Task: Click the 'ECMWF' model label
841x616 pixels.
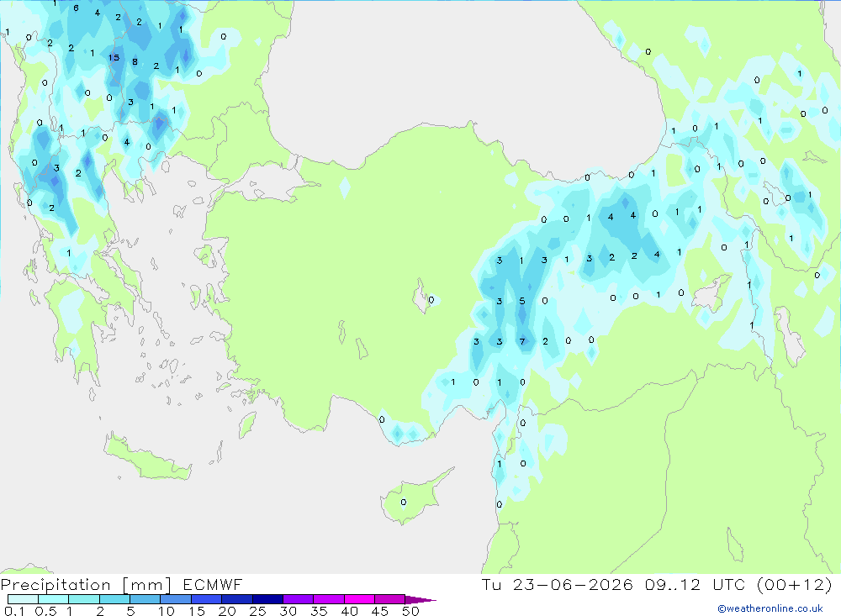Action: 213,584
